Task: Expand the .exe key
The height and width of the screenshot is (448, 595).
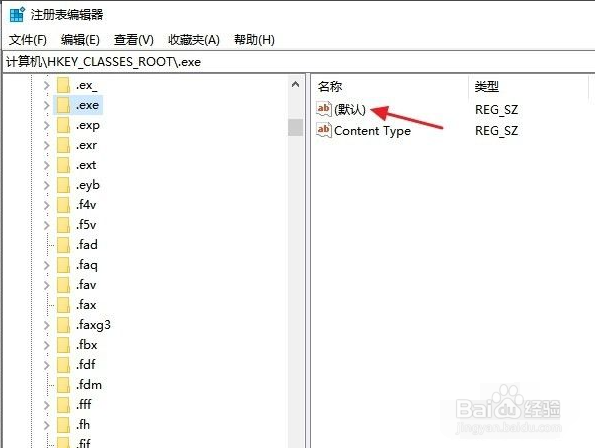Action: point(47,105)
